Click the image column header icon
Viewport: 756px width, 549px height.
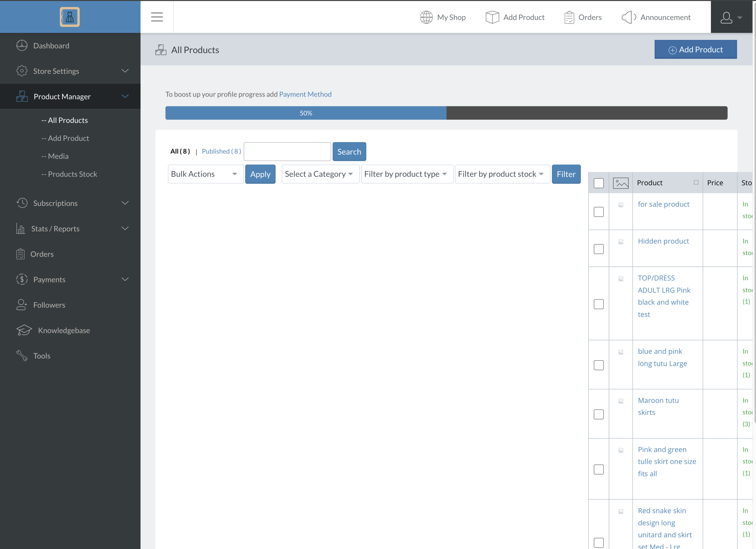(x=620, y=183)
